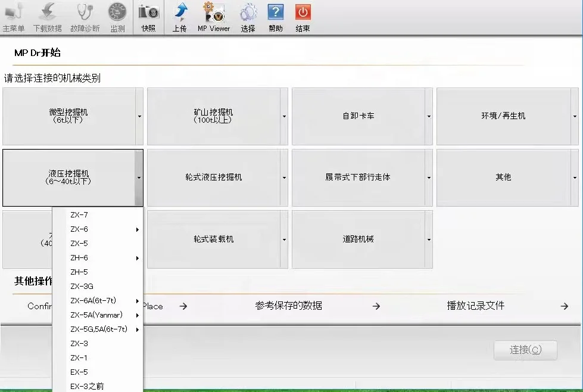Launch MP Viewer from the toolbar
Screen dimensions: 583x392
(x=214, y=17)
